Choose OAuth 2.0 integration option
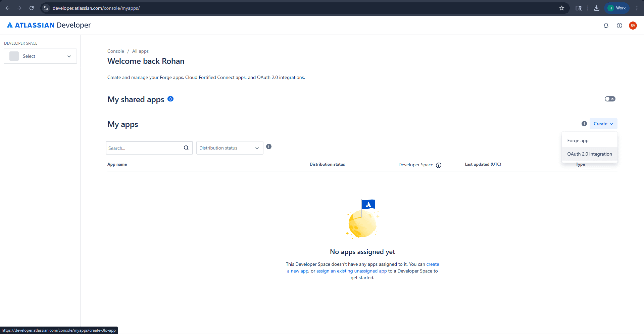The image size is (644, 334). point(589,154)
